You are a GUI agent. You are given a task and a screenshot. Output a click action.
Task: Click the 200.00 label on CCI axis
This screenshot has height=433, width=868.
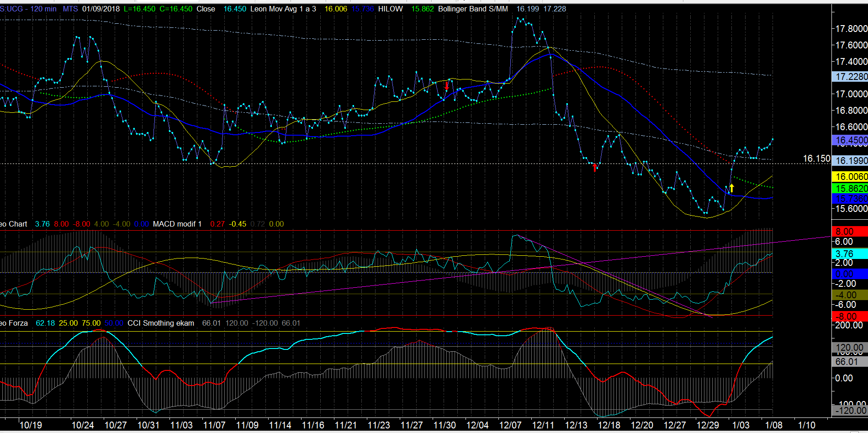(x=849, y=325)
